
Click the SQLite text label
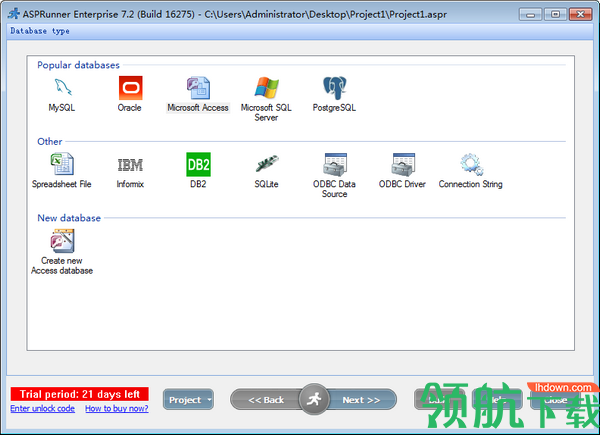pyautogui.click(x=266, y=184)
